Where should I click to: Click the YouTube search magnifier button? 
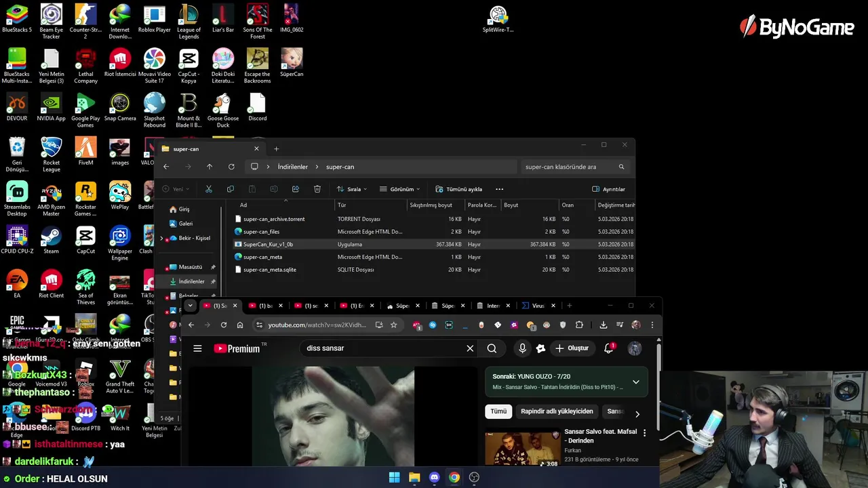pos(492,348)
